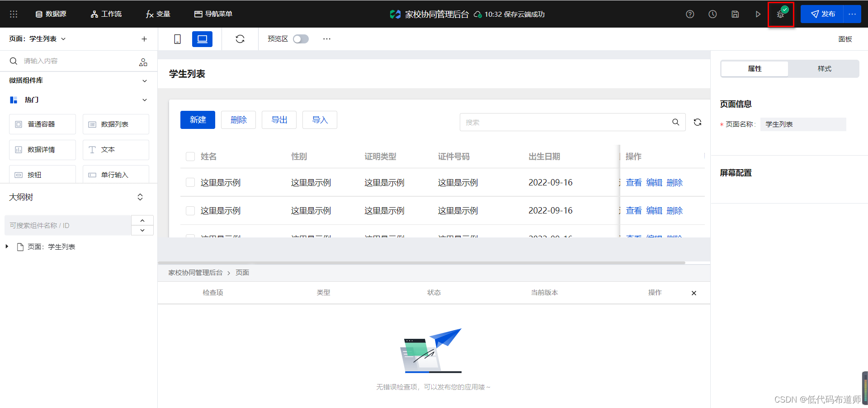Click the 新建 button

pos(198,120)
